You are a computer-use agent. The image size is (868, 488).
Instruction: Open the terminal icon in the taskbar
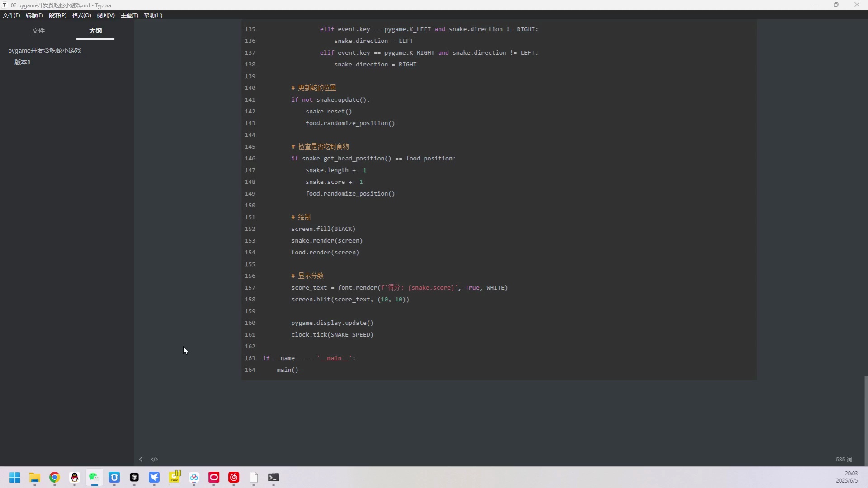pyautogui.click(x=274, y=477)
